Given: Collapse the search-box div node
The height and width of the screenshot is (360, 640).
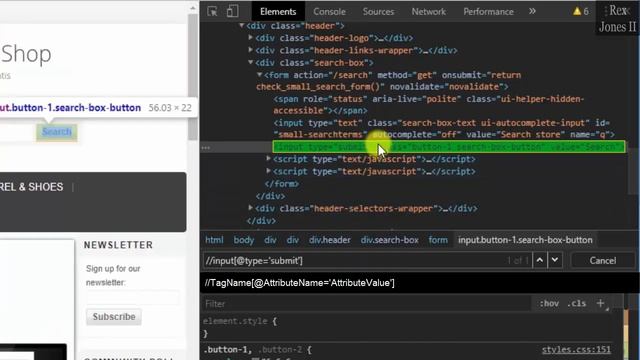Looking at the screenshot, I should (x=251, y=62).
